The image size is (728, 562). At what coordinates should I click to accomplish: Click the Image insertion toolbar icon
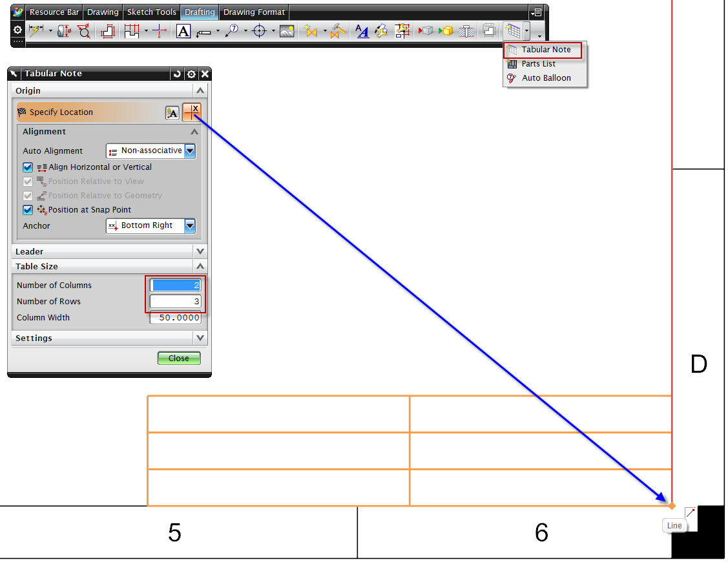coord(286,30)
